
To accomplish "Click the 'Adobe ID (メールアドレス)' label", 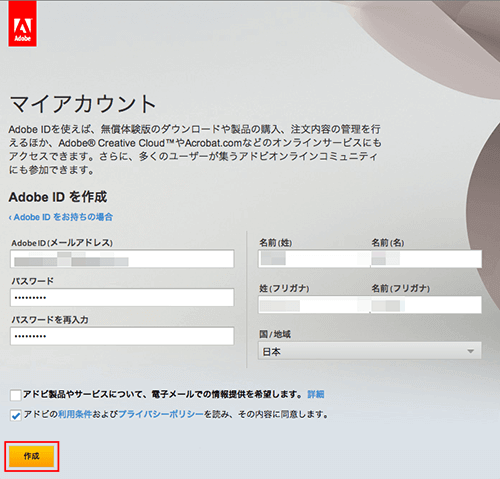I will [62, 243].
